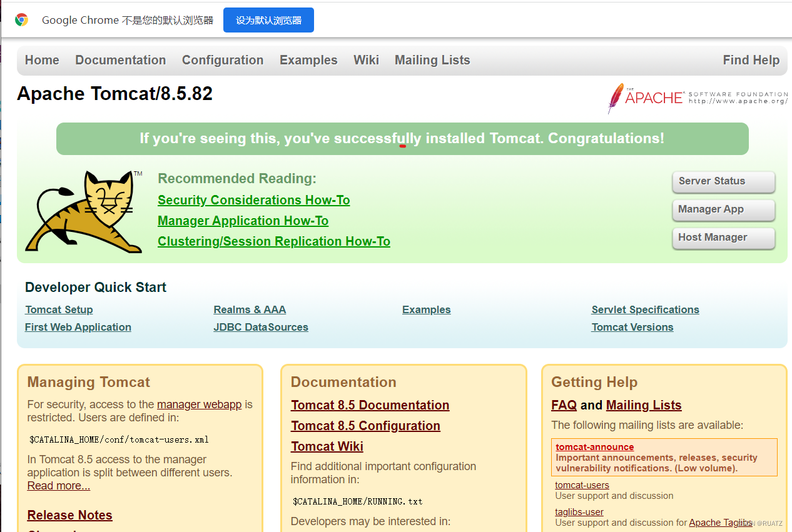Open the Examples link under Developer Quick Start
Viewport: 792px width, 532px height.
427,309
